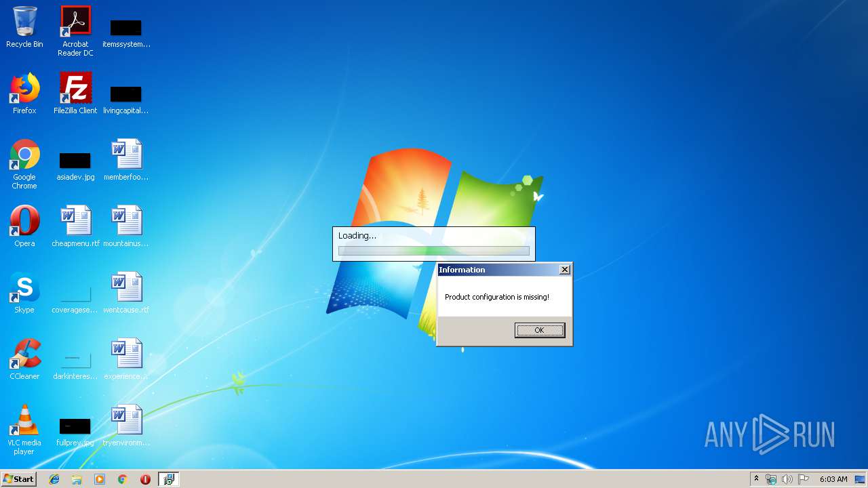Select the tryenvironm Word document
The width and height of the screenshot is (868, 488).
(126, 426)
